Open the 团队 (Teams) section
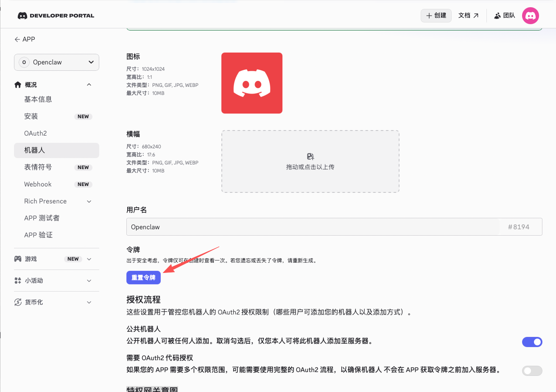 click(504, 15)
